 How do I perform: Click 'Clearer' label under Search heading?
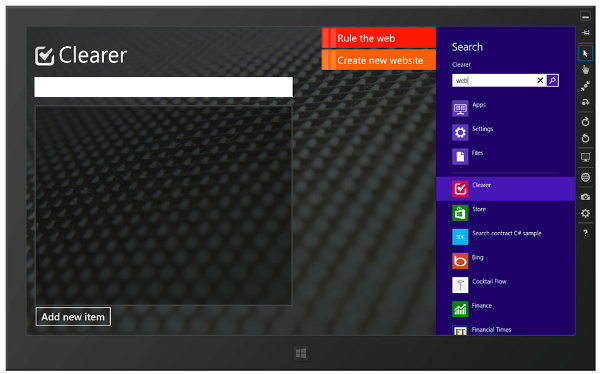tap(461, 65)
